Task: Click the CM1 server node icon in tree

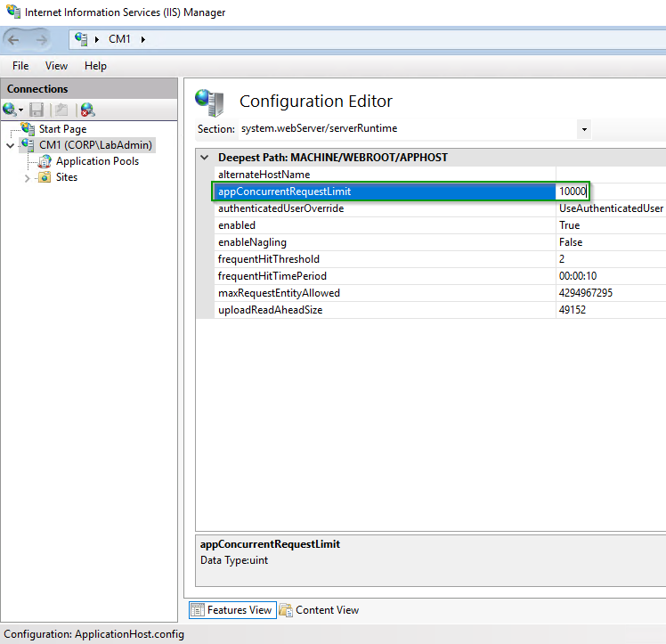Action: click(x=28, y=145)
